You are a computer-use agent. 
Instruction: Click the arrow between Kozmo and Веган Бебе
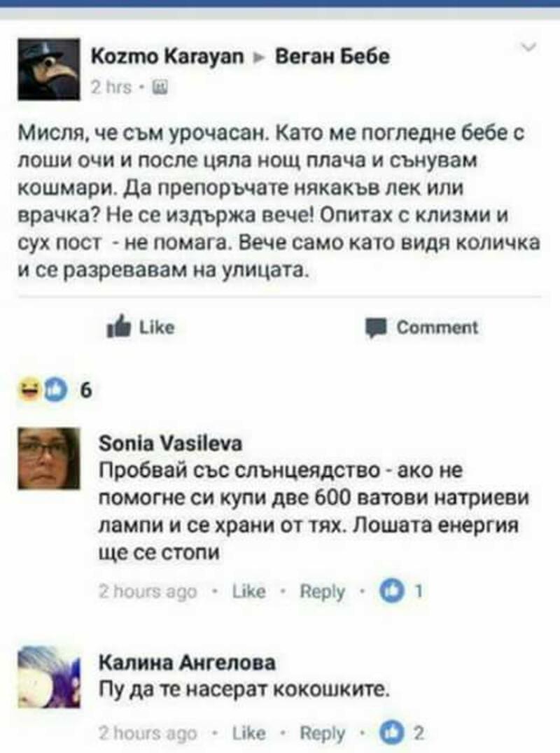pyautogui.click(x=259, y=58)
